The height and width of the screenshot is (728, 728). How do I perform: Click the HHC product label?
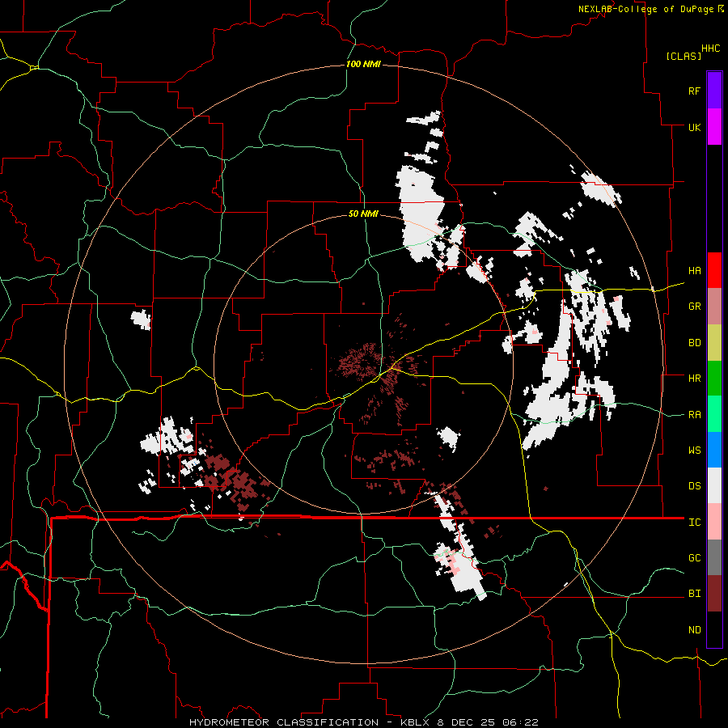pyautogui.click(x=711, y=49)
